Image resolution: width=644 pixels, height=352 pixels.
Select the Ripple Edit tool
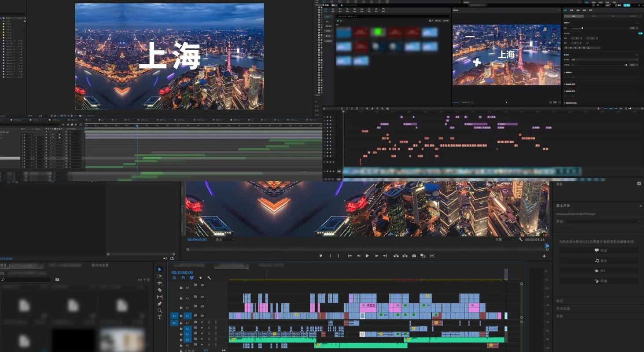[160, 283]
